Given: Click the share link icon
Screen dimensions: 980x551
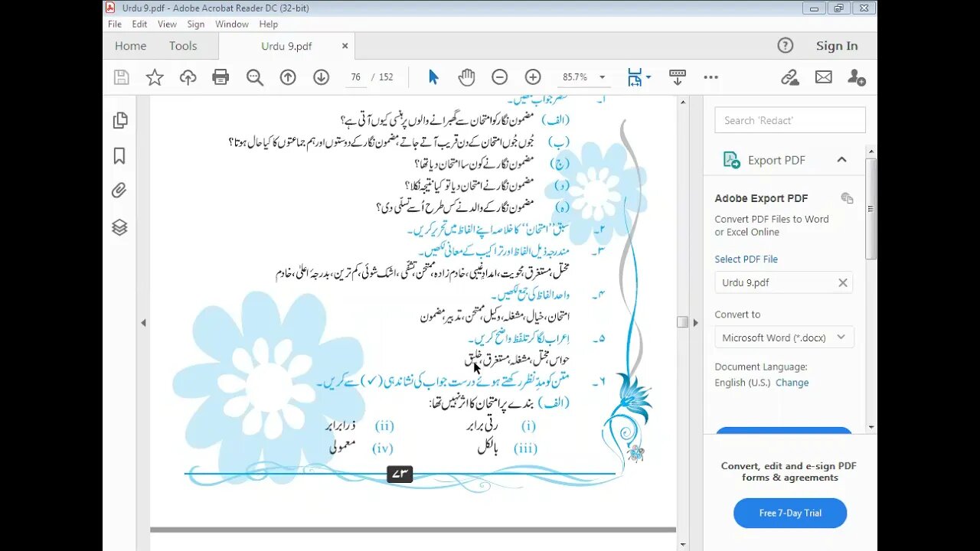Looking at the screenshot, I should (790, 77).
